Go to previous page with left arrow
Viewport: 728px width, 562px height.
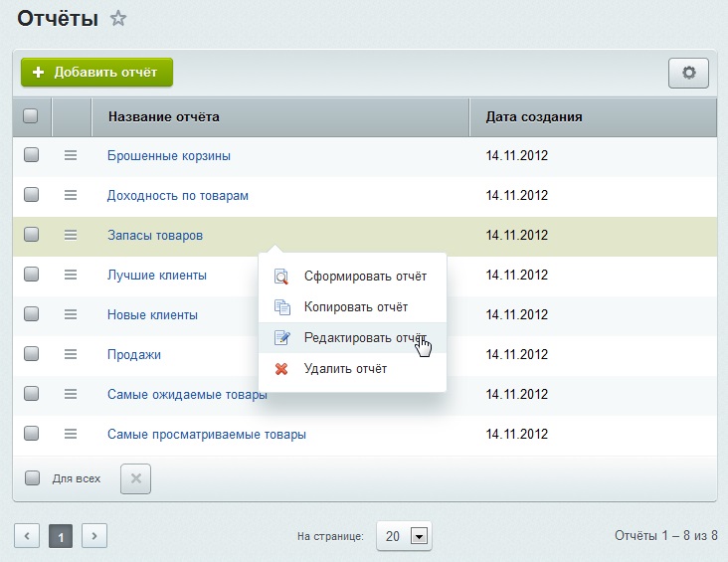[x=27, y=536]
